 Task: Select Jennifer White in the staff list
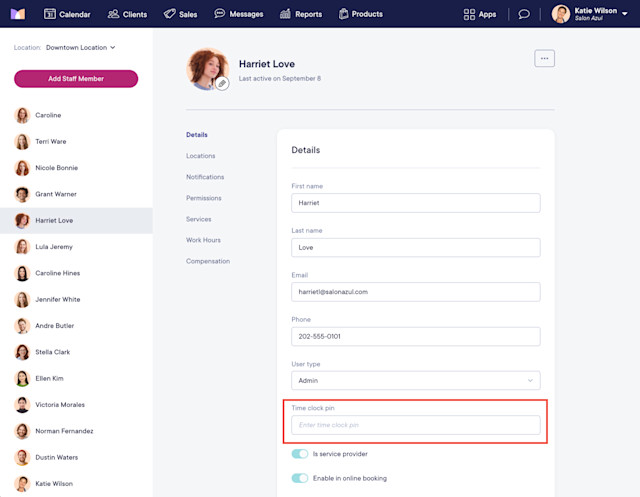pos(76,300)
